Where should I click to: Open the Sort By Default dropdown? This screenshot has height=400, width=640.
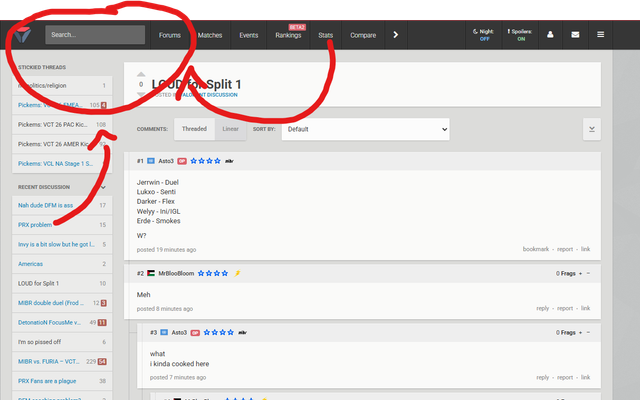(x=365, y=129)
